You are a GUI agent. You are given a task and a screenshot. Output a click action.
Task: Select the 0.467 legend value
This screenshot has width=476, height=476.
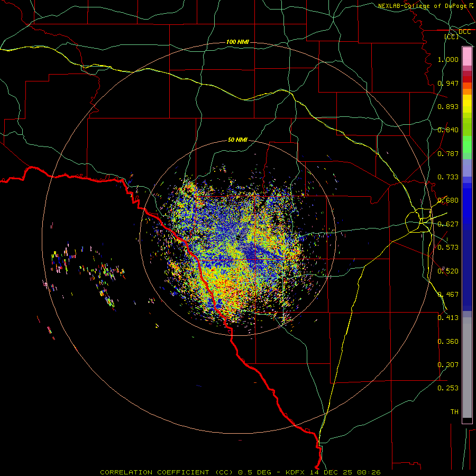click(x=448, y=295)
